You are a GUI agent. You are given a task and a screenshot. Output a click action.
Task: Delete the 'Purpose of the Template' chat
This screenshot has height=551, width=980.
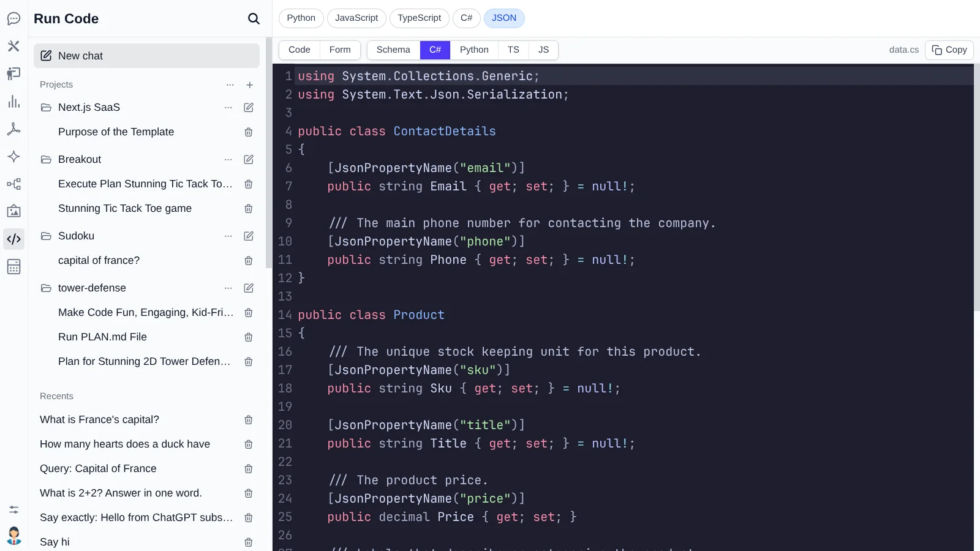pos(249,132)
